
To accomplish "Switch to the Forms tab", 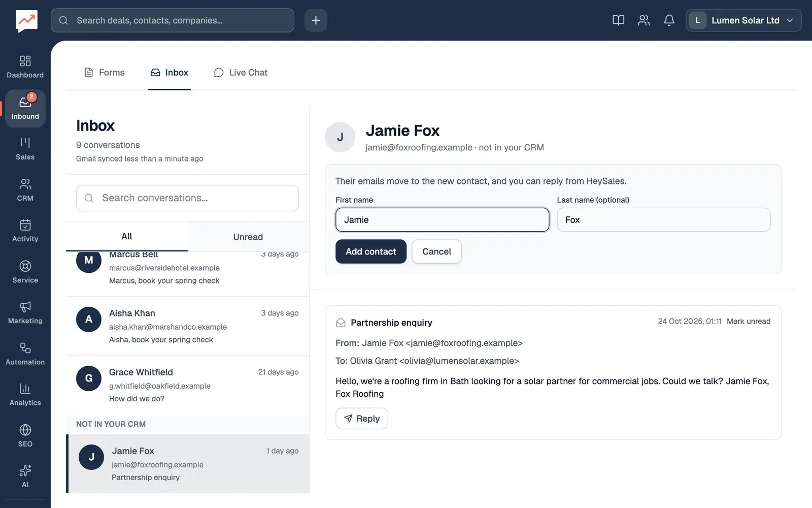I will point(104,73).
